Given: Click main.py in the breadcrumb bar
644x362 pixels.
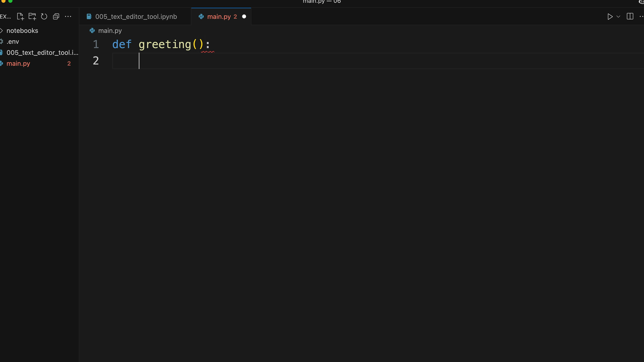Looking at the screenshot, I should pyautogui.click(x=110, y=31).
